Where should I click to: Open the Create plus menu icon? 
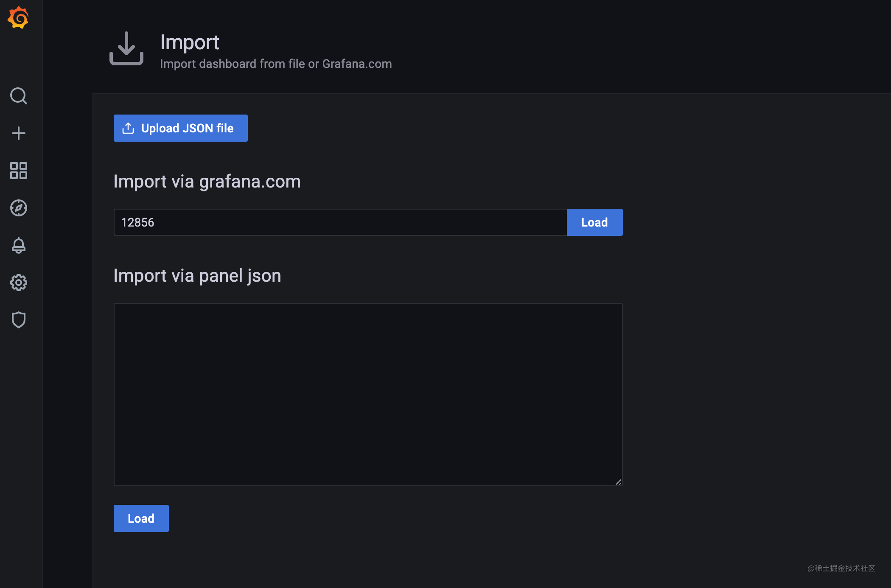(18, 133)
